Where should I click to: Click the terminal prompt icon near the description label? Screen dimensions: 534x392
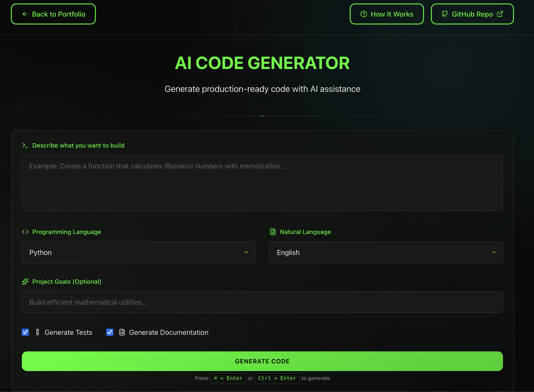click(x=25, y=145)
